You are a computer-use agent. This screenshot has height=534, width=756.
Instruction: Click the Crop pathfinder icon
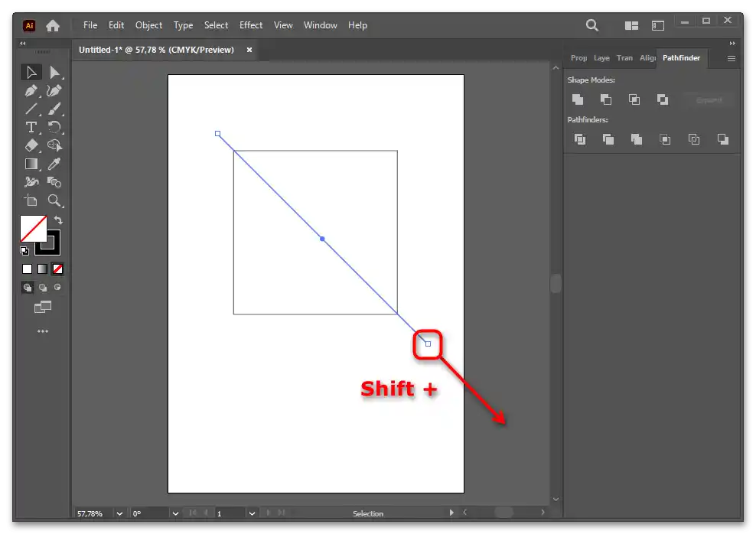pos(666,139)
